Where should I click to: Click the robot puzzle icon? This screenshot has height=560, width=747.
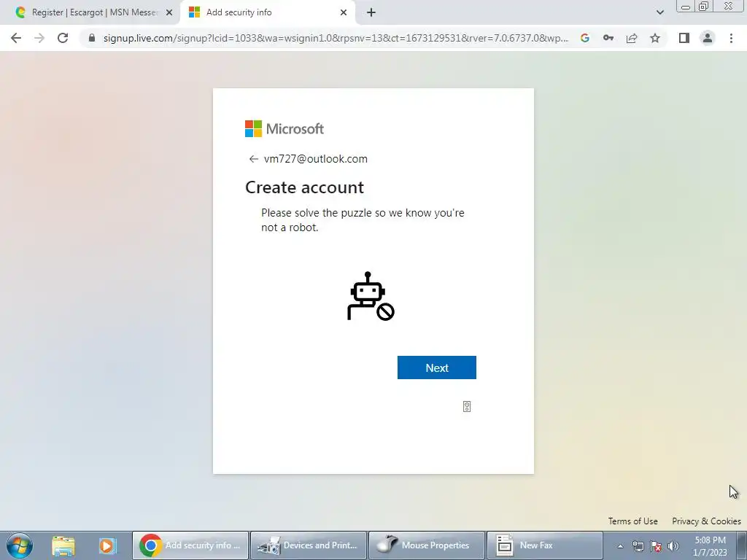click(x=371, y=296)
